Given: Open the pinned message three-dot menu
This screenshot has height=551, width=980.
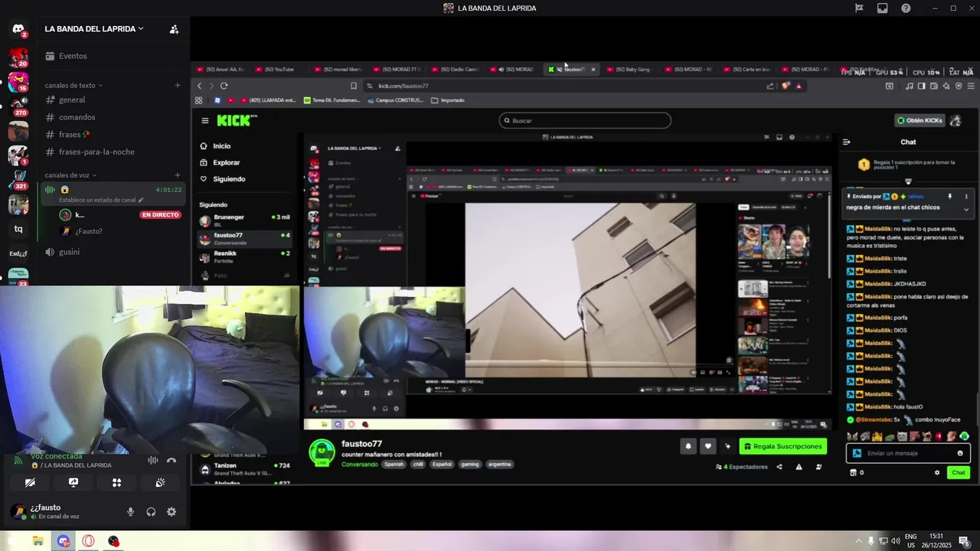Looking at the screenshot, I should [966, 197].
